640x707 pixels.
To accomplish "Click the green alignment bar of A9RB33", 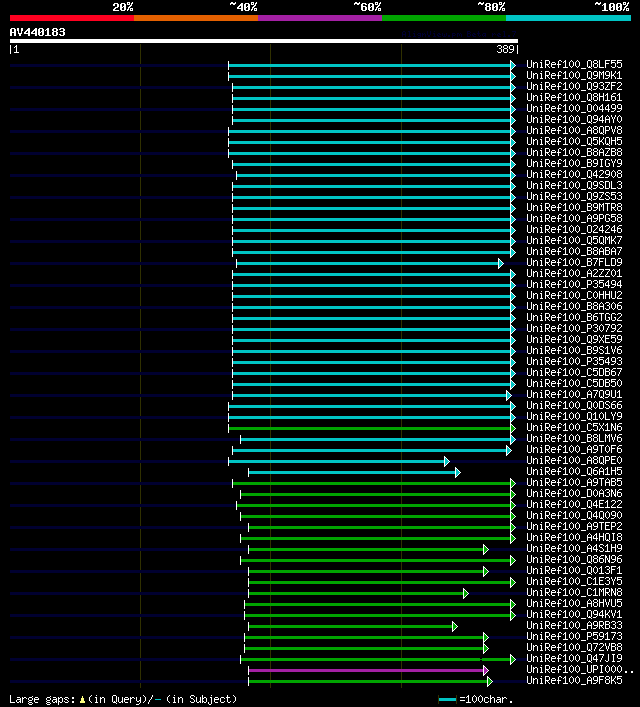I will (353, 626).
